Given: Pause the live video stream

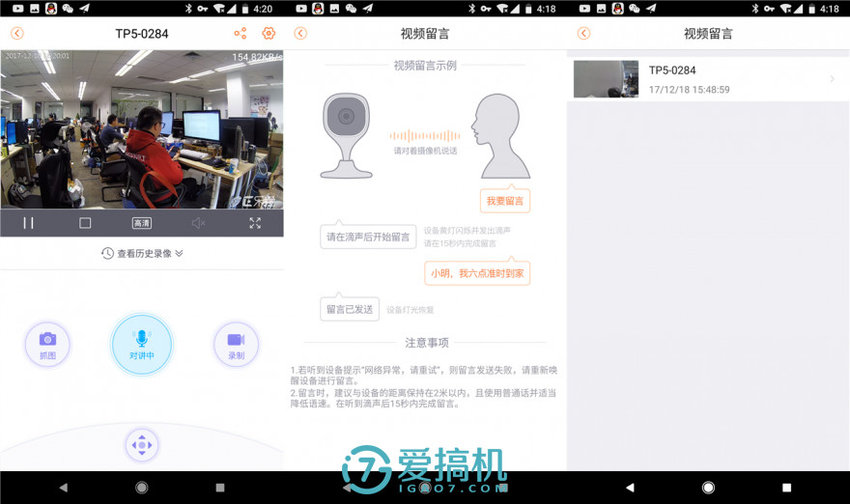Looking at the screenshot, I should tap(29, 223).
